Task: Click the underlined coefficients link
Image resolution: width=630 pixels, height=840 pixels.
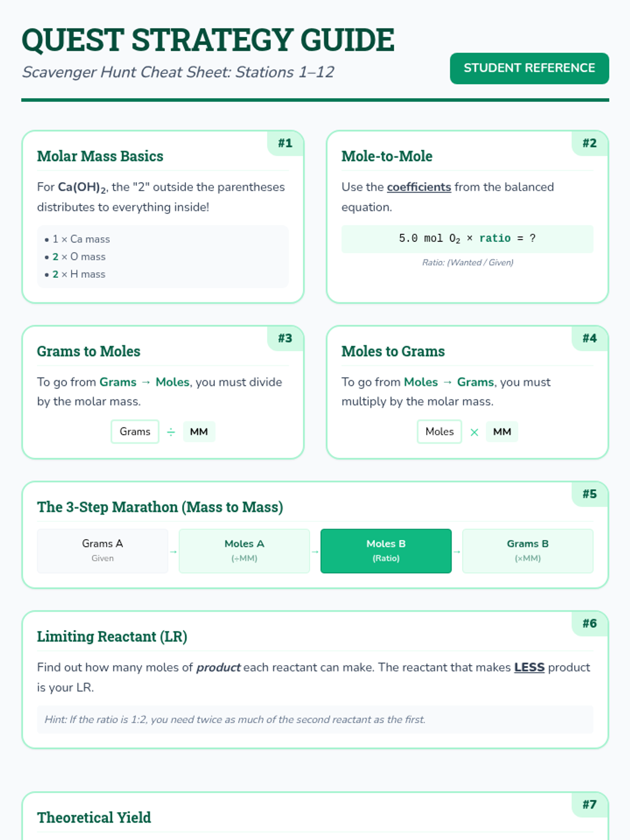Action: pyautogui.click(x=419, y=187)
